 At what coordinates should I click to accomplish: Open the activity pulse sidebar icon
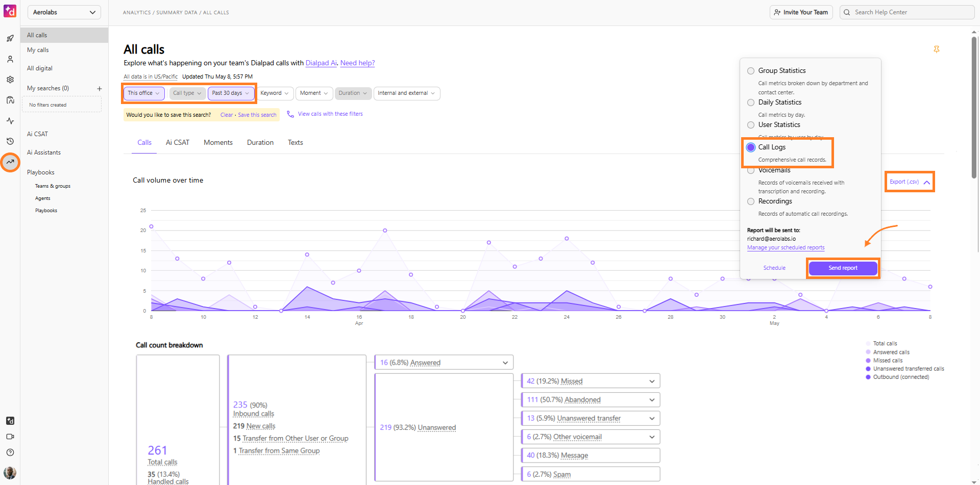pyautogui.click(x=10, y=121)
